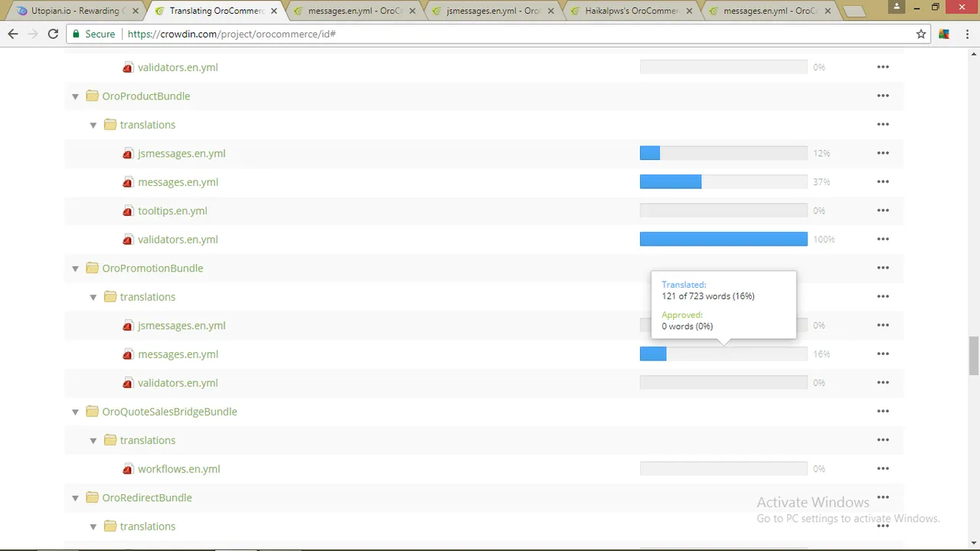
Task: Open jsmessages.en.yml in OroProductBundle
Action: [181, 153]
